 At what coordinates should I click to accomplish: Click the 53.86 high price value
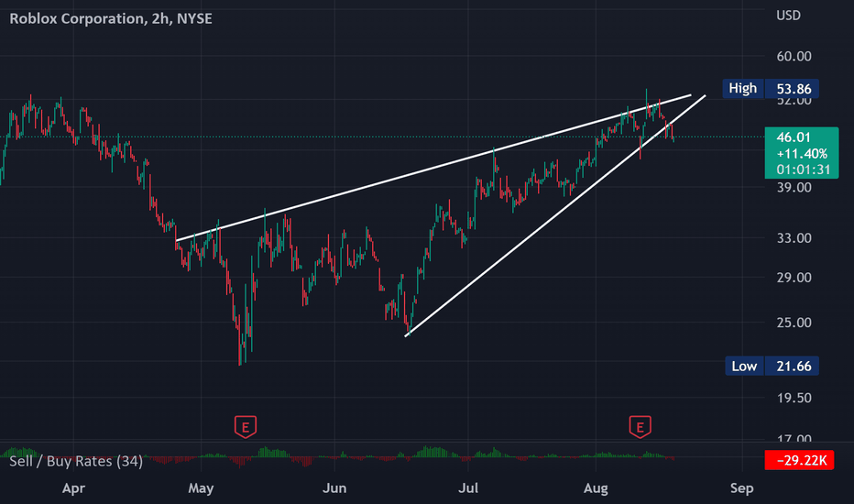point(794,89)
